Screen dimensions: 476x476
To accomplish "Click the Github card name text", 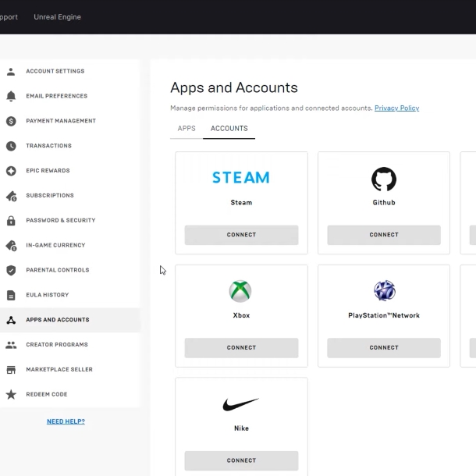I will (x=384, y=202).
